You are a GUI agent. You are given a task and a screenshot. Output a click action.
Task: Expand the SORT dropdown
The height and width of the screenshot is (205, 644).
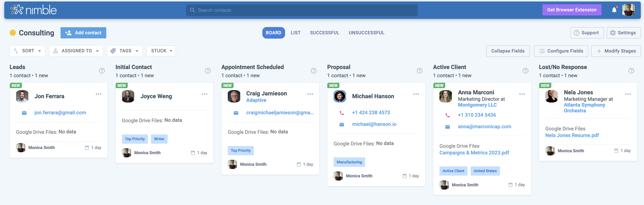27,51
